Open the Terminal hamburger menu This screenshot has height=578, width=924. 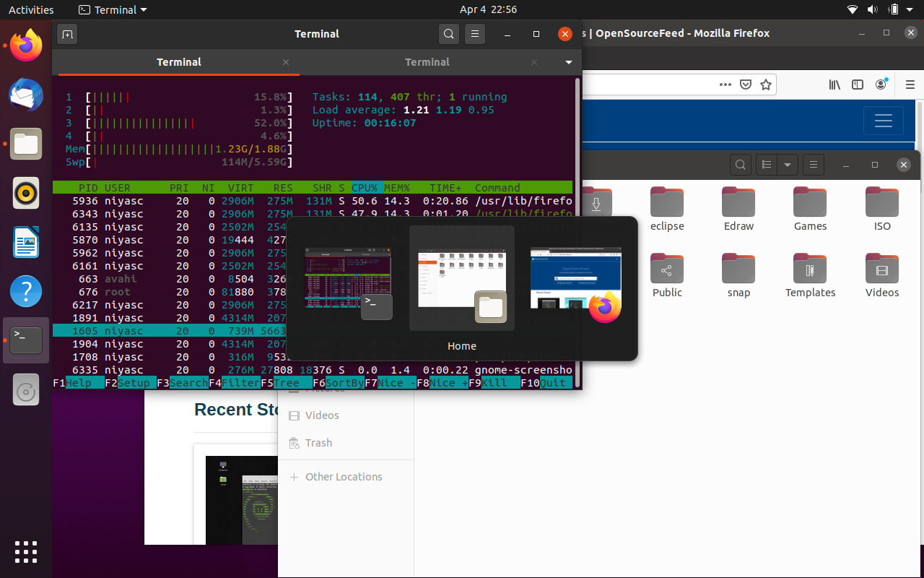tap(474, 34)
